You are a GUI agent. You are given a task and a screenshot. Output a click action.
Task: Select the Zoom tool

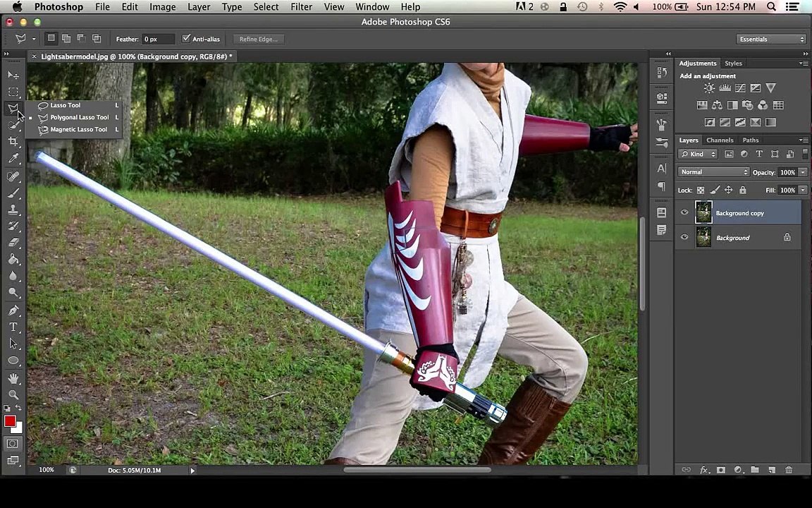[x=13, y=395]
